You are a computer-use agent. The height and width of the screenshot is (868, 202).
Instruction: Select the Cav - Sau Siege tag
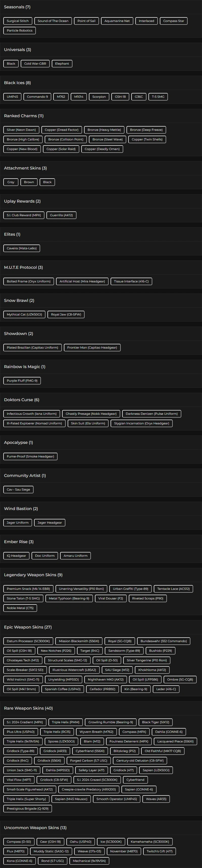click(18, 490)
